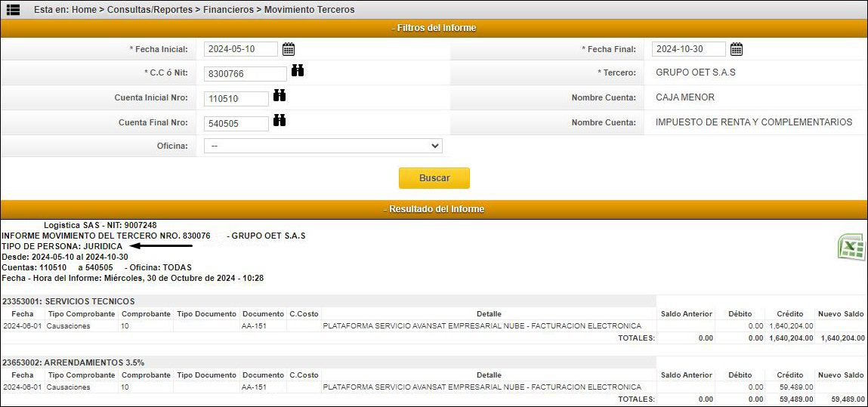This screenshot has width=868, height=407.
Task: Click Movimiento Terceros in the breadcrumb
Action: 308,10
